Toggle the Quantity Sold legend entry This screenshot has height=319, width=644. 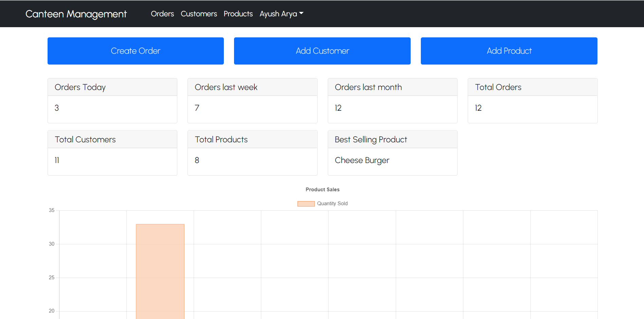pyautogui.click(x=332, y=203)
